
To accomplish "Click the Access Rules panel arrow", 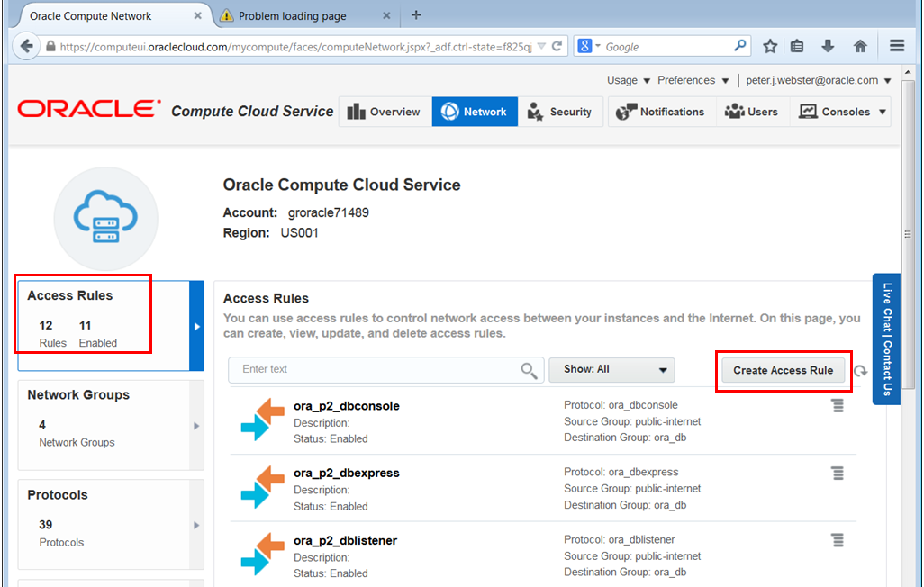I will click(x=197, y=326).
